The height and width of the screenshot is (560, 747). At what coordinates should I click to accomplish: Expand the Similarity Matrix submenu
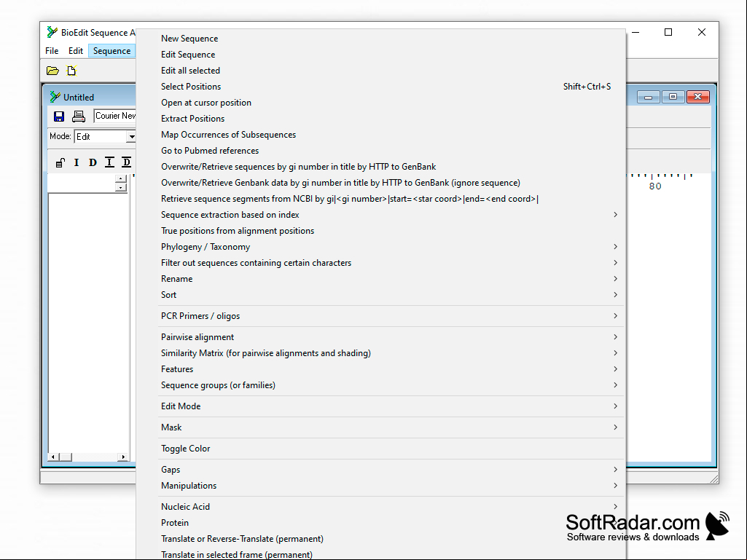pos(380,353)
